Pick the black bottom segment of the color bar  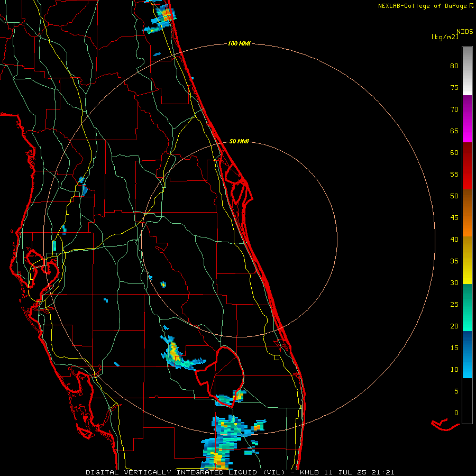click(x=467, y=401)
